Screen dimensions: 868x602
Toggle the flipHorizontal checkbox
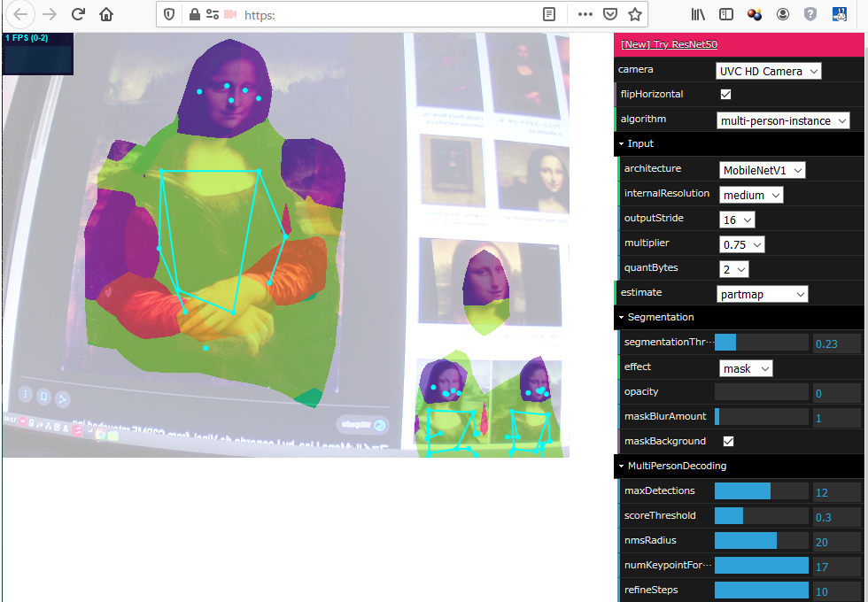[725, 94]
